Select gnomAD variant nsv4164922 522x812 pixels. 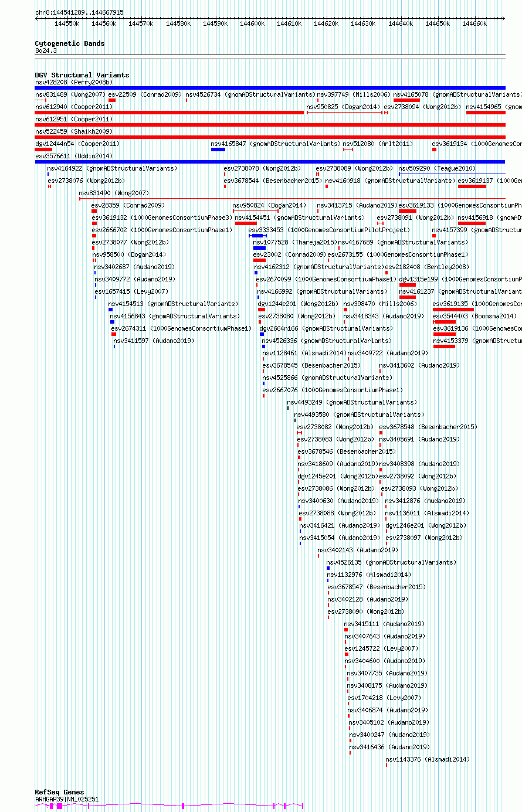tap(112, 168)
